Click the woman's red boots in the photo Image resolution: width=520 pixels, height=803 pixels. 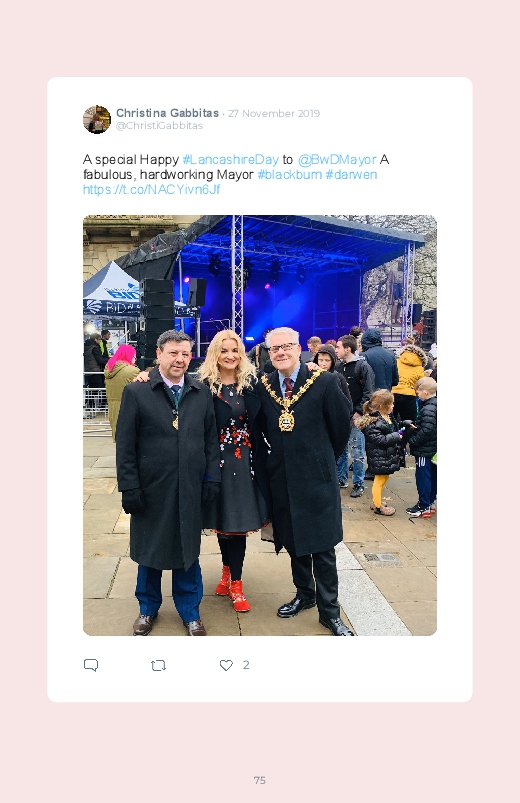[x=233, y=589]
